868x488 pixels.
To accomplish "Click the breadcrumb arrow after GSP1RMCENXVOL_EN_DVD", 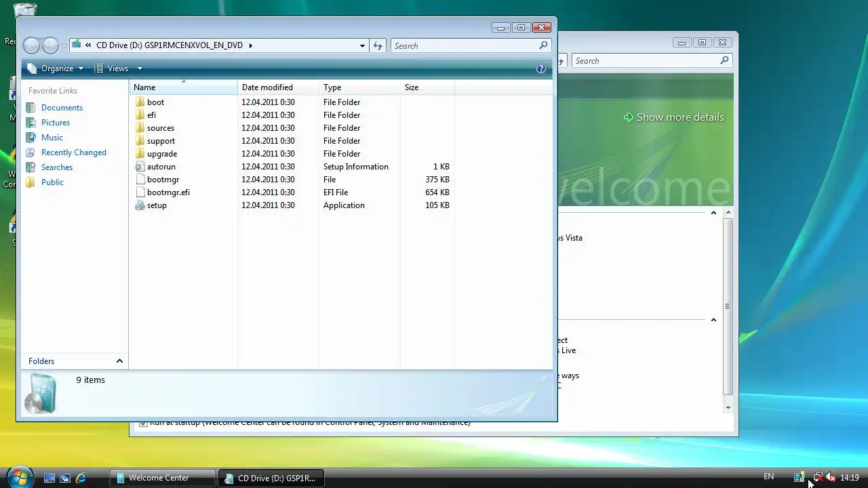I will coord(250,45).
